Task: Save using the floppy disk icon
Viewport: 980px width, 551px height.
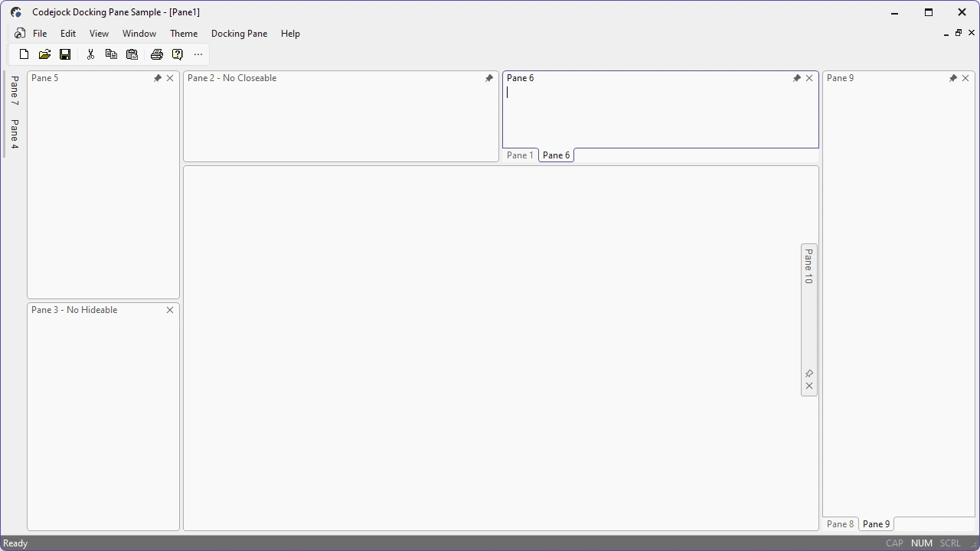Action: [x=65, y=54]
